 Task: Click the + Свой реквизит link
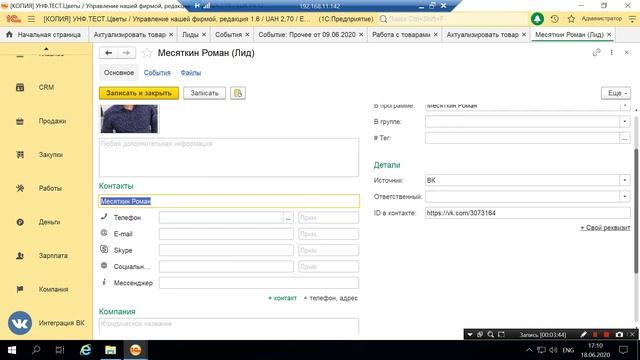coord(605,228)
